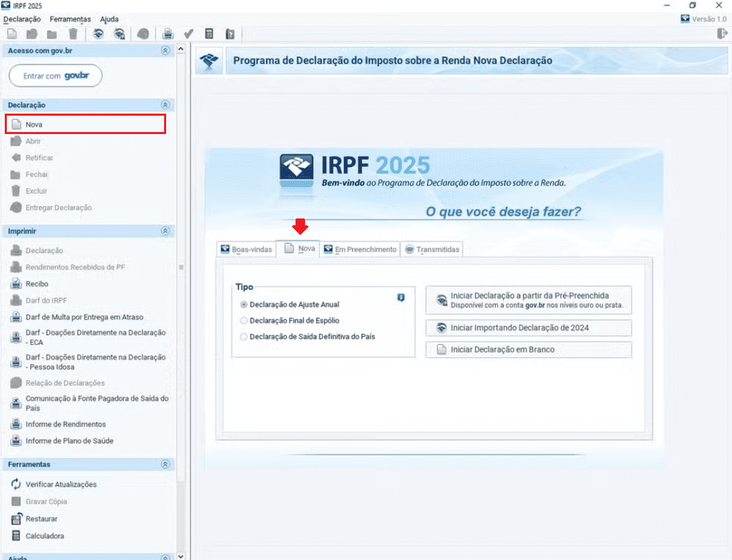Collapse the Imprimir panel
The width and height of the screenshot is (732, 560).
point(165,231)
